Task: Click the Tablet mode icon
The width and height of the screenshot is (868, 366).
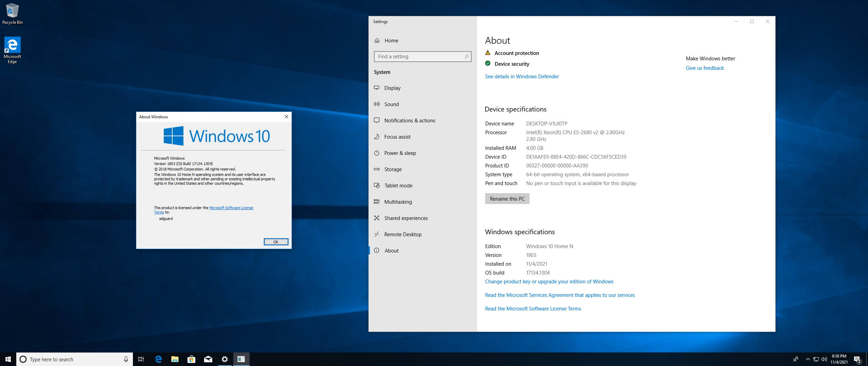Action: click(377, 185)
